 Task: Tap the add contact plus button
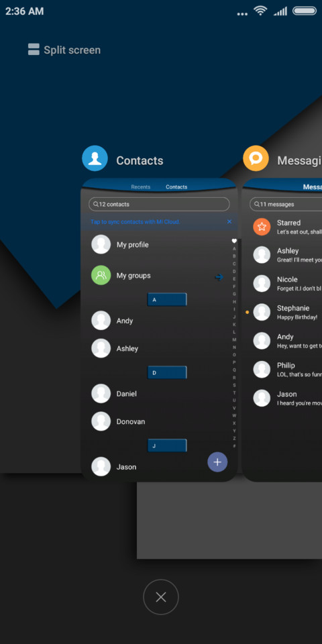click(x=217, y=462)
